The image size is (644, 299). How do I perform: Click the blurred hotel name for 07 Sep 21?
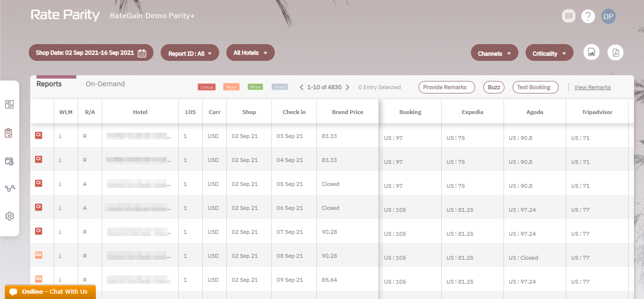[139, 232]
